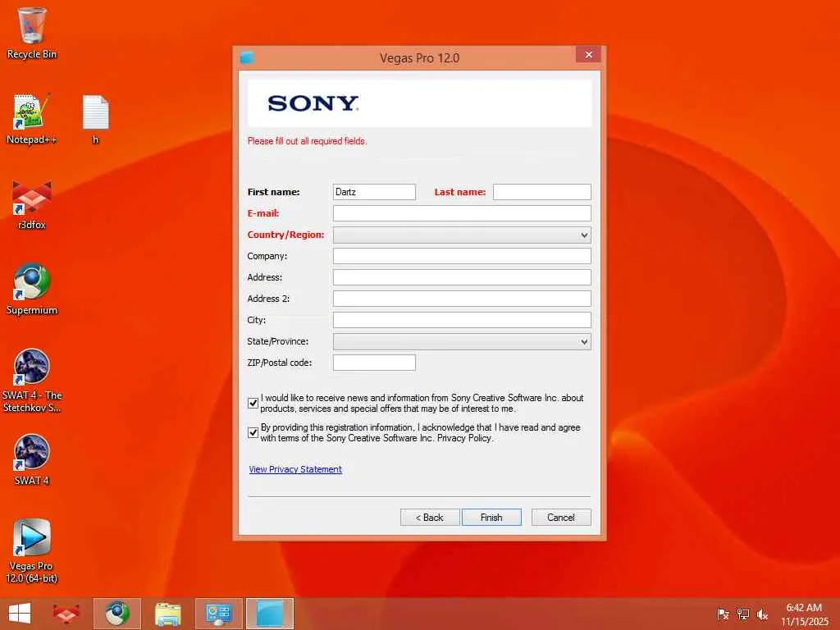Toggle the Privacy Policy agreement checkbox
Viewport: 840px width, 630px height.
click(x=253, y=432)
